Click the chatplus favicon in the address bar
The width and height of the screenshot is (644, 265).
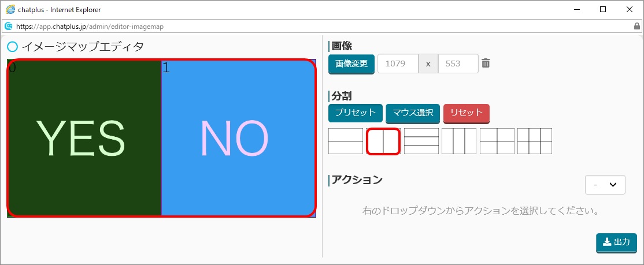pyautogui.click(x=8, y=26)
